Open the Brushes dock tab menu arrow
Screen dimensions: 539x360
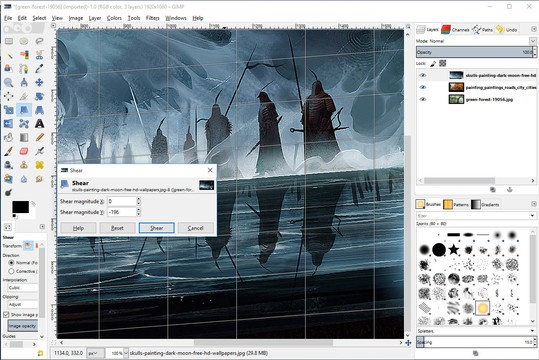tap(534, 204)
